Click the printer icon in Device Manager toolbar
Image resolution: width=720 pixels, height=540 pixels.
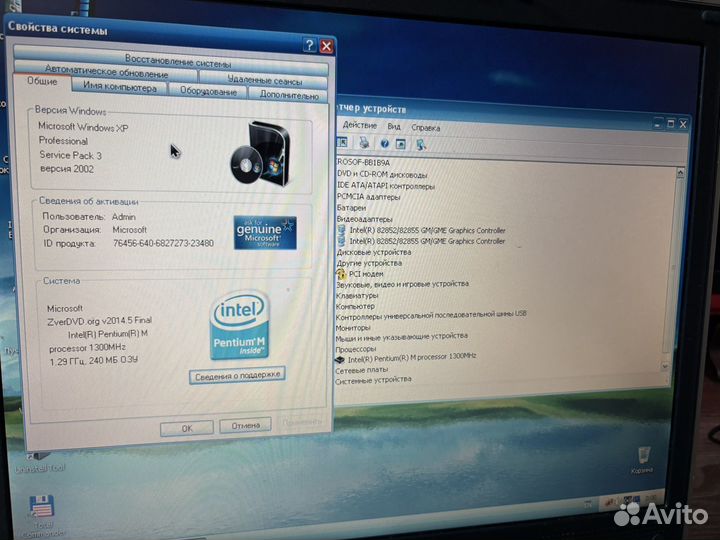364,143
